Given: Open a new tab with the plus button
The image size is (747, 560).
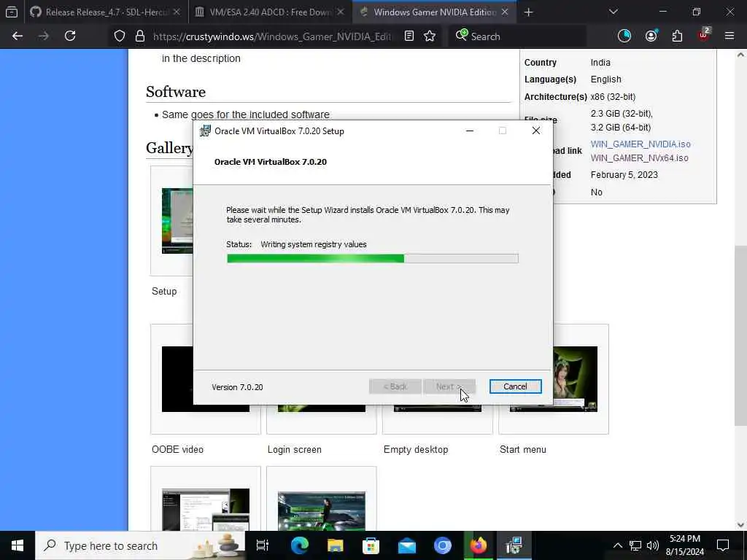Looking at the screenshot, I should point(528,12).
